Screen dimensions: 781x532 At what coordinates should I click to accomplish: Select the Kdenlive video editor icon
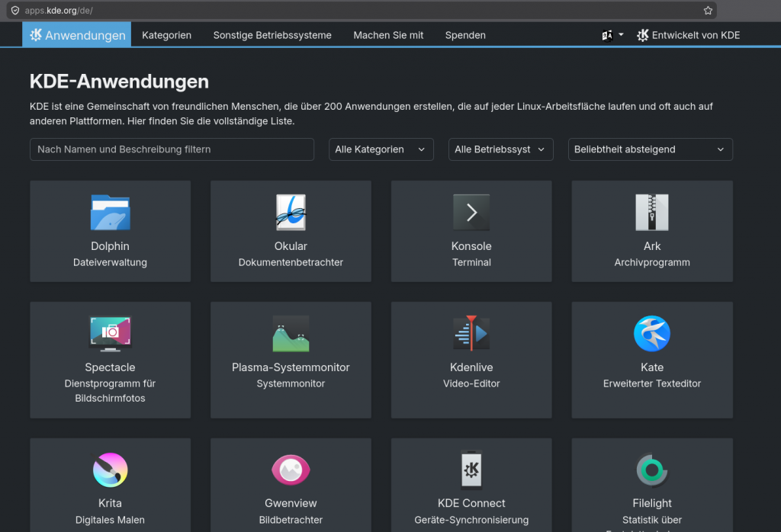[x=471, y=333]
